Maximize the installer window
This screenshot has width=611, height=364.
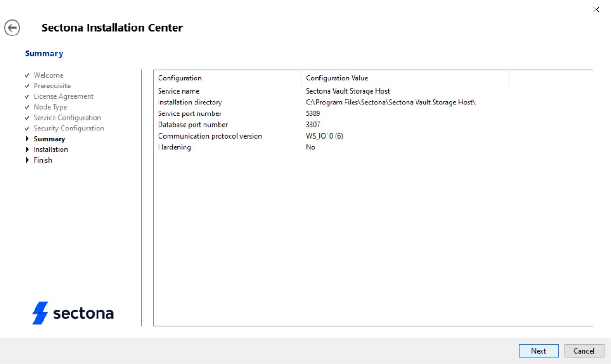click(568, 9)
